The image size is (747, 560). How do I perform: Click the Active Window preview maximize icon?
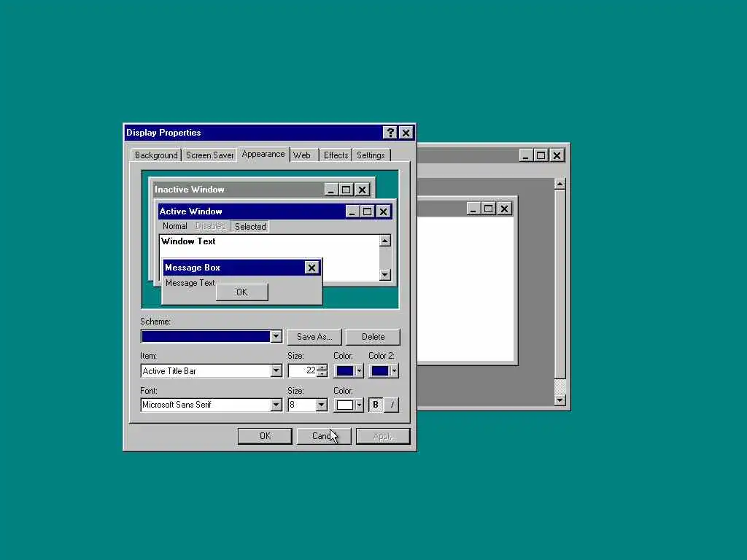[x=367, y=211]
